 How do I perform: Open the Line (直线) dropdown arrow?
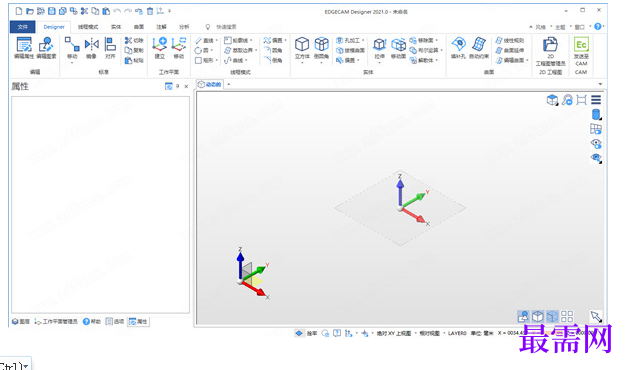click(x=217, y=40)
